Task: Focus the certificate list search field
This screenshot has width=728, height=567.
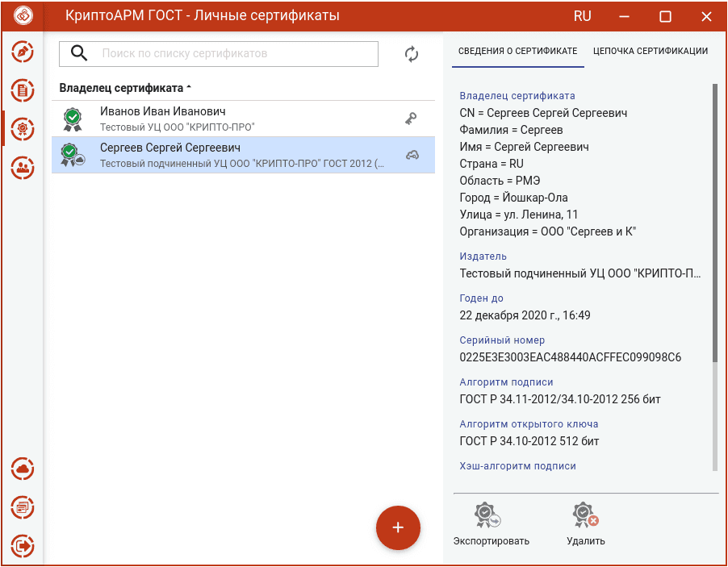Action: (x=219, y=54)
